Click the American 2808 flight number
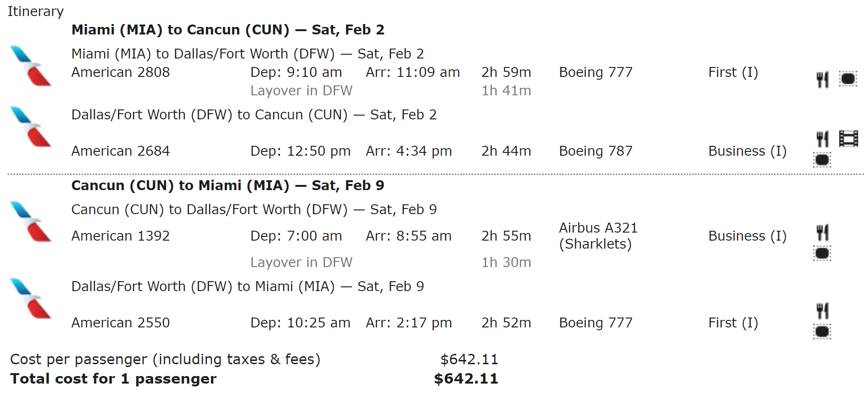Screen dimensions: 868x393 (120, 72)
